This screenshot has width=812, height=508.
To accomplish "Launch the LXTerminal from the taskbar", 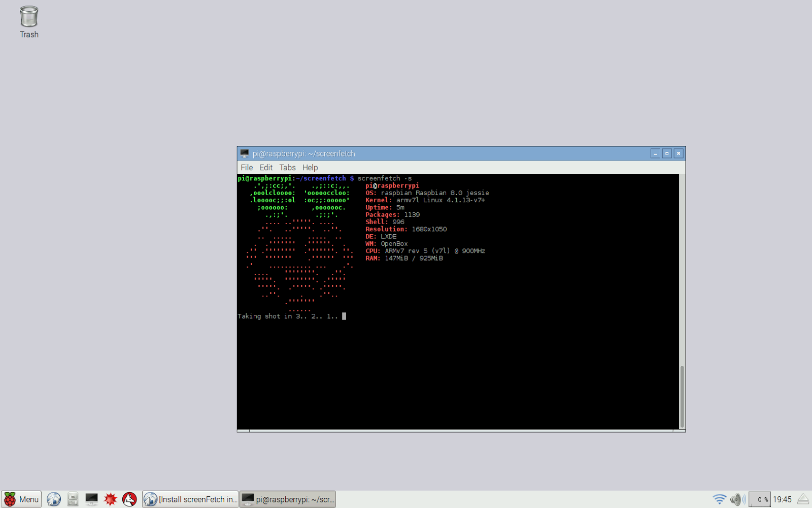I will (91, 499).
